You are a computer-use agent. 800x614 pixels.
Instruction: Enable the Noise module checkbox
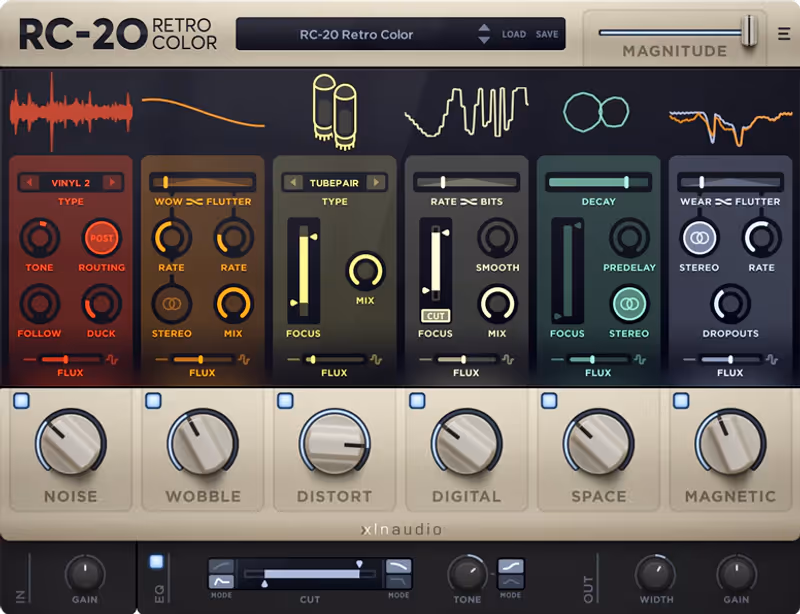23,400
